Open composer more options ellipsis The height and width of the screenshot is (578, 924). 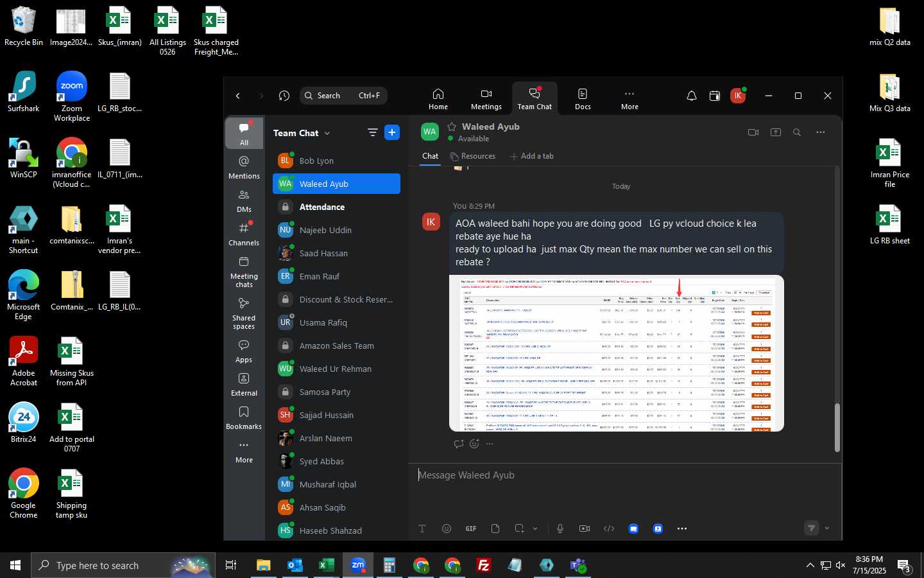click(682, 529)
